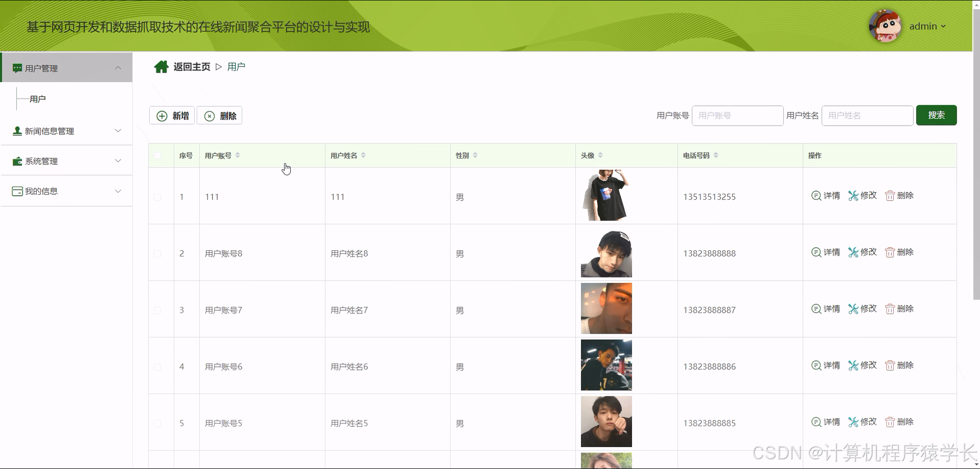This screenshot has width=980, height=469.
Task: Check the box for 用户账号5 row
Action: tap(157, 424)
